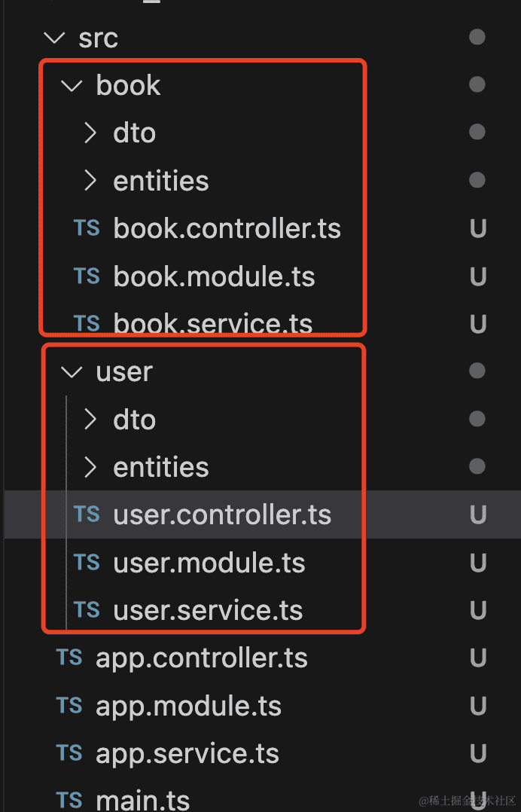Screen dimensions: 521x812
Task: Click the TS icon beside app.module.ts
Action: tap(69, 706)
